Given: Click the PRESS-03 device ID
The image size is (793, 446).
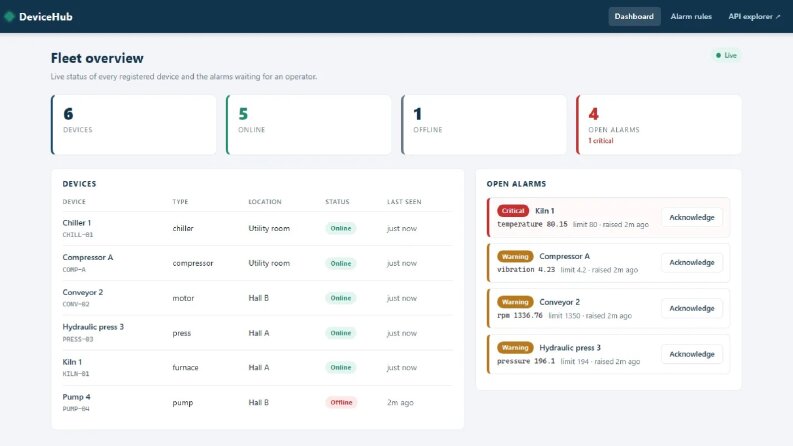Looking at the screenshot, I should pos(78,339).
